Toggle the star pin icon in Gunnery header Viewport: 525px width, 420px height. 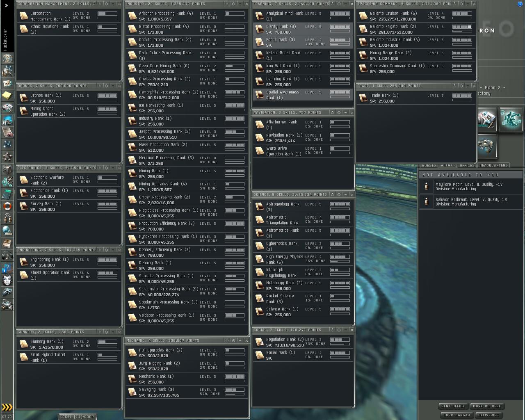pyautogui.click(x=99, y=332)
